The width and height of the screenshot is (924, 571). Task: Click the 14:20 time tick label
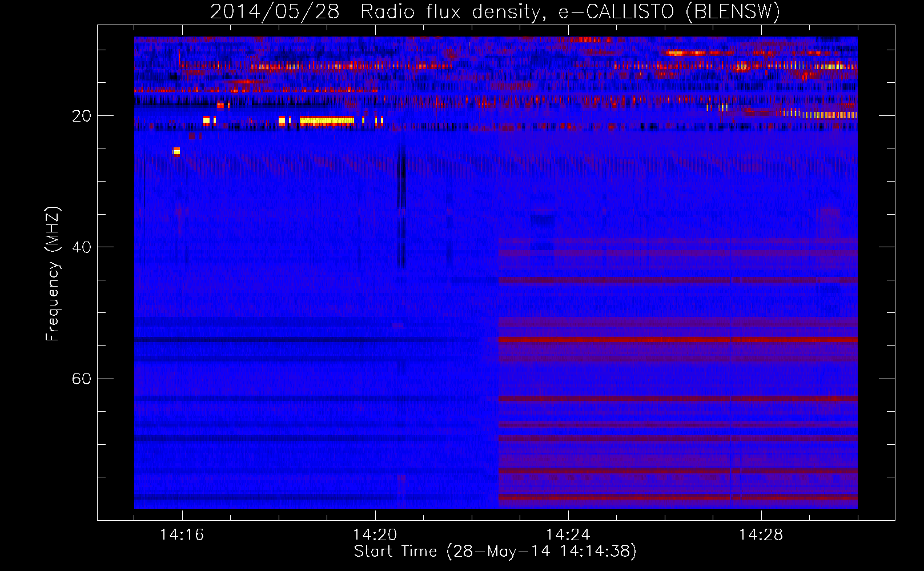click(x=375, y=535)
